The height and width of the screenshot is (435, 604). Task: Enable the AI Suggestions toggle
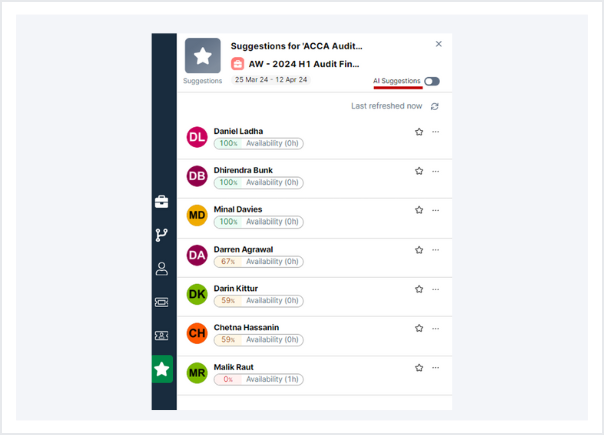click(431, 81)
